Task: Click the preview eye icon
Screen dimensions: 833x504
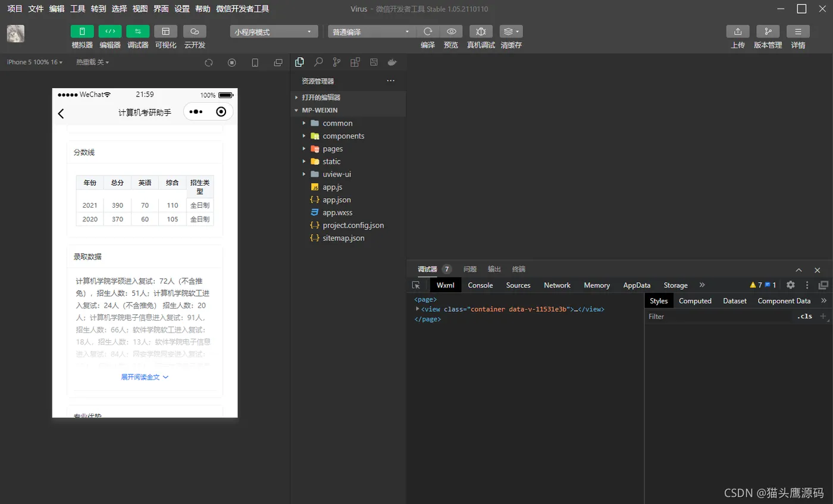Action: pyautogui.click(x=451, y=32)
